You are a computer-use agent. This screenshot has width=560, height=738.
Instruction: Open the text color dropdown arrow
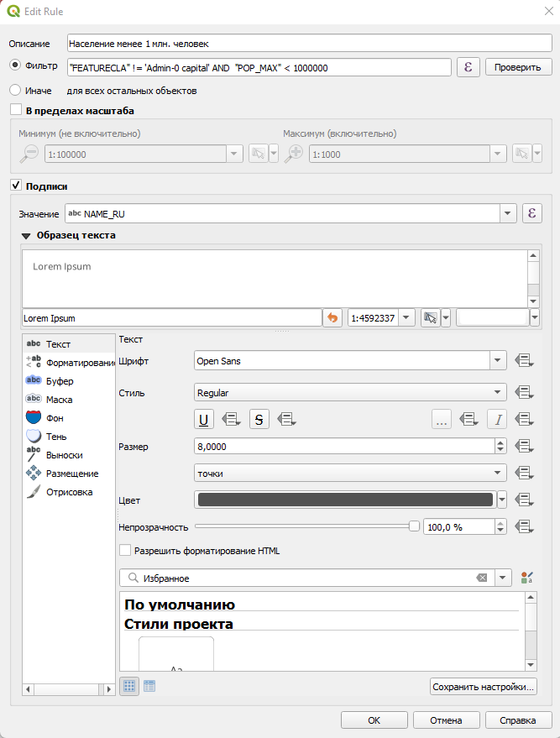pos(502,500)
